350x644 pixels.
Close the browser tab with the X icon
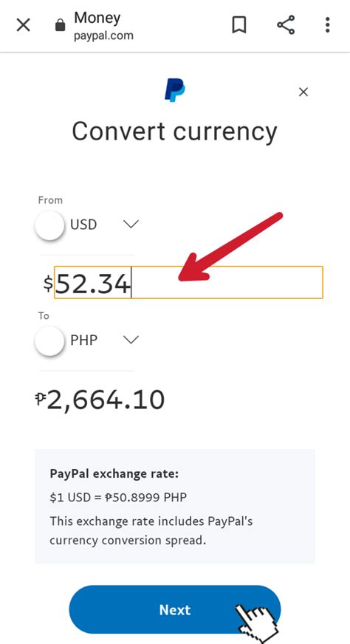24,25
